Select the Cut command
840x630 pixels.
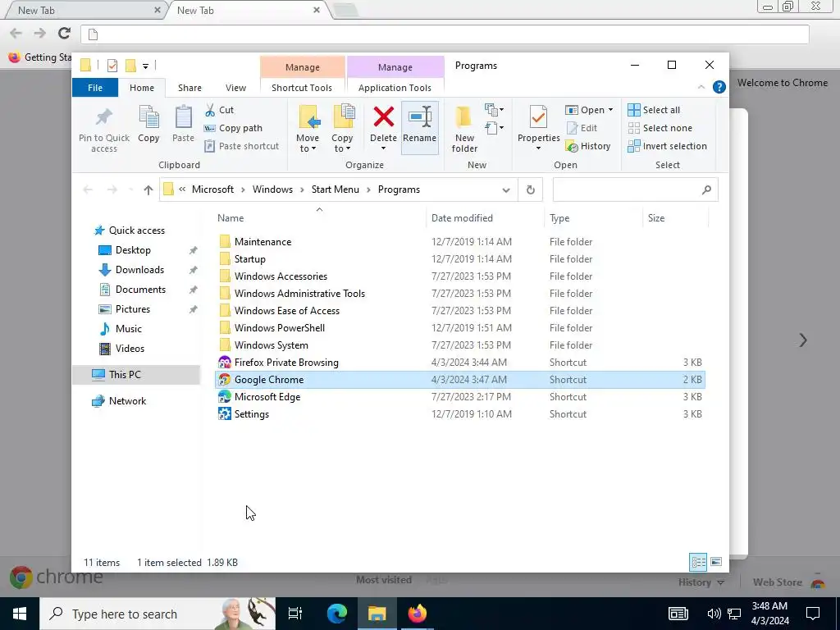220,110
